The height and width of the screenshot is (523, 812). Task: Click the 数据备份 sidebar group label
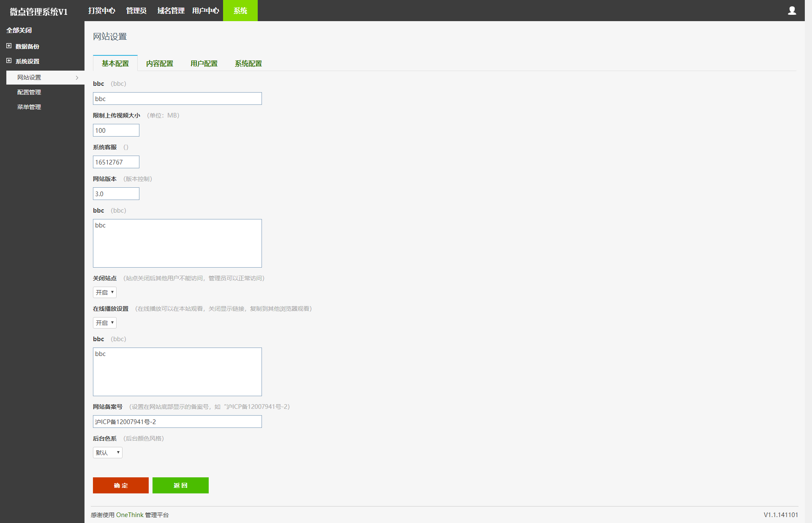(x=27, y=46)
